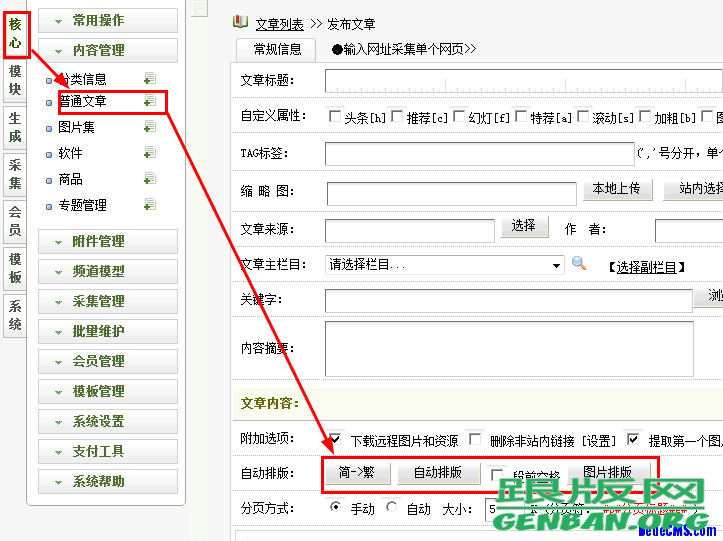Image resolution: width=723 pixels, height=541 pixels.
Task: Focus the 内容摘要 text area
Action: (509, 349)
